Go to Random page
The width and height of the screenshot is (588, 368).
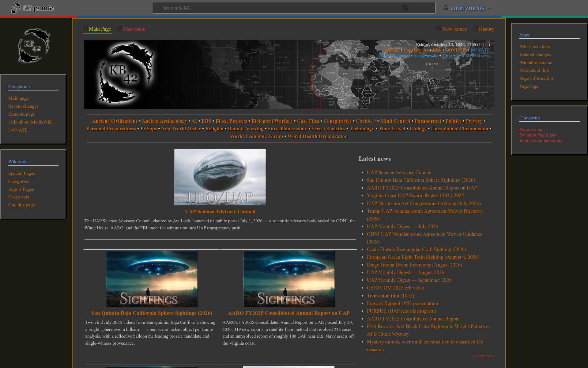[22, 114]
